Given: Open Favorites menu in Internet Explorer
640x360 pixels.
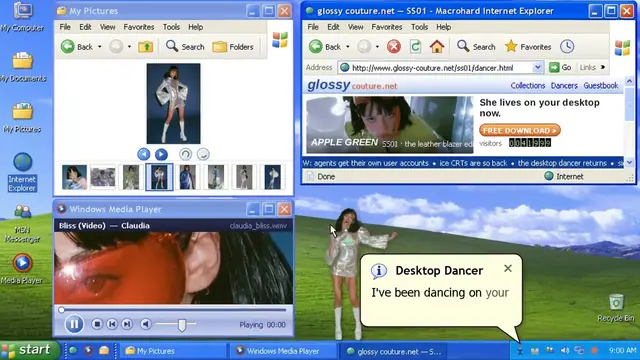Looking at the screenshot, I should click(387, 27).
